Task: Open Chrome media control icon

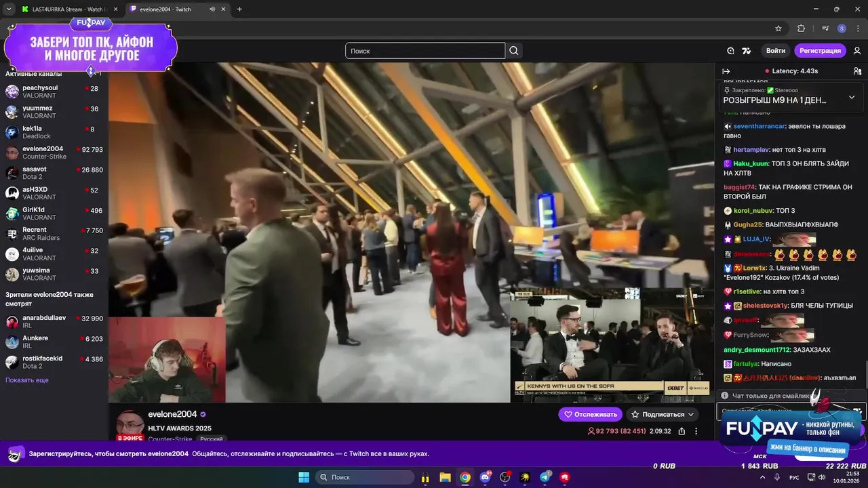Action: point(825,28)
